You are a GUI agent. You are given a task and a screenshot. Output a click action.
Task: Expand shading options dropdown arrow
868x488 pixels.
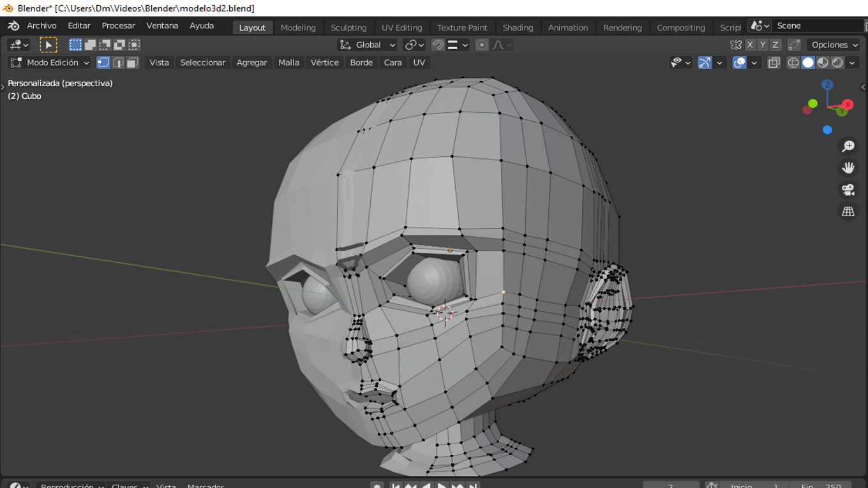point(852,63)
